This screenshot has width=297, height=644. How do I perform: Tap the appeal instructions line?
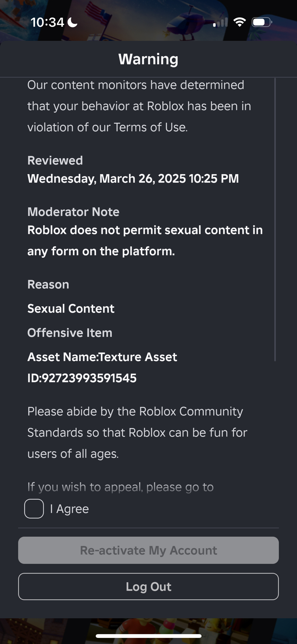pyautogui.click(x=120, y=487)
